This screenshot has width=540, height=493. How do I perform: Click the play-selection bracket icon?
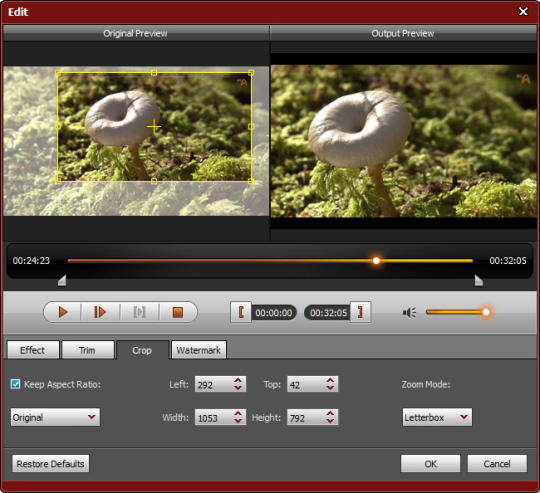point(139,312)
